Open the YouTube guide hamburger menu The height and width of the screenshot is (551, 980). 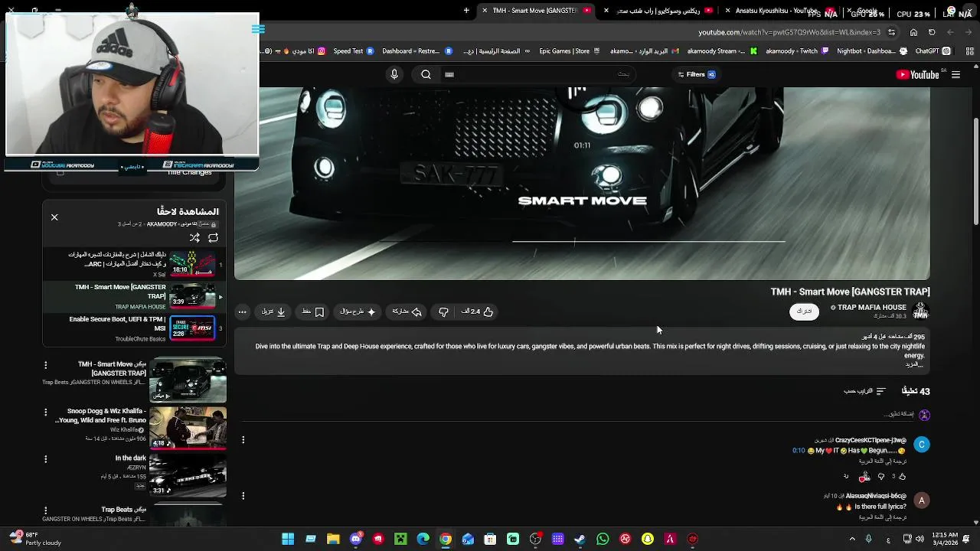coord(955,74)
